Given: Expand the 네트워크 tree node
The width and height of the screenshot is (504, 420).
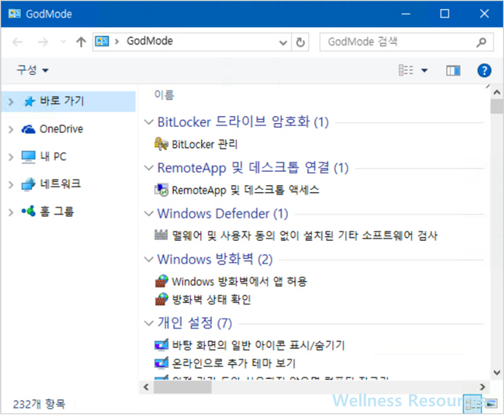Looking at the screenshot, I should 11,184.
